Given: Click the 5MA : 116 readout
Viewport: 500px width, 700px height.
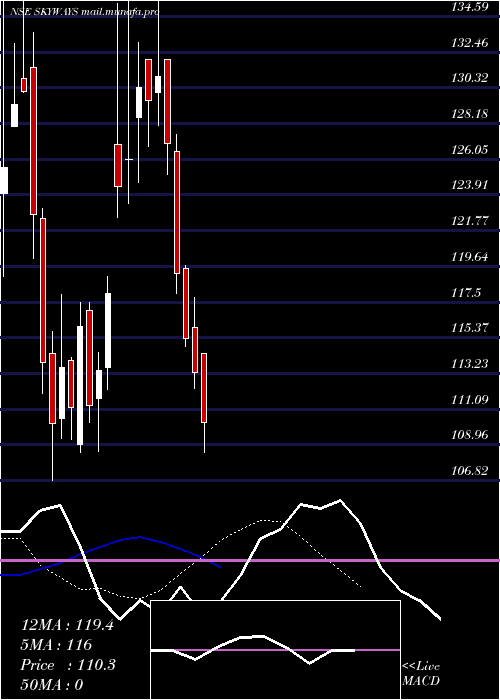Looking at the screenshot, I should point(56,645).
